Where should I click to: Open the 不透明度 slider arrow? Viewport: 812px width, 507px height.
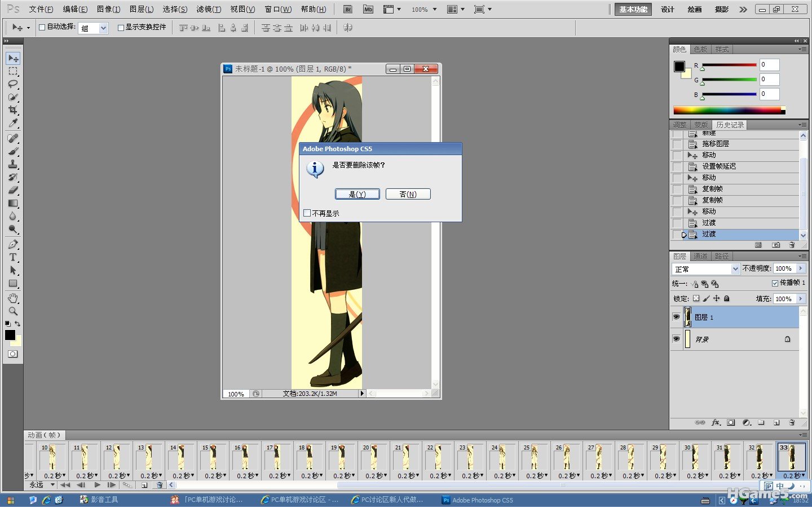pyautogui.click(x=801, y=268)
